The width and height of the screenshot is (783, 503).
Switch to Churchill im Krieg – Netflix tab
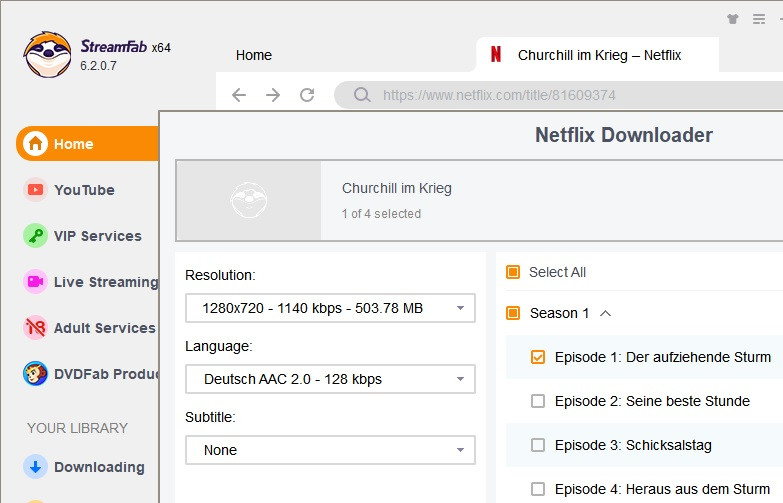point(597,55)
